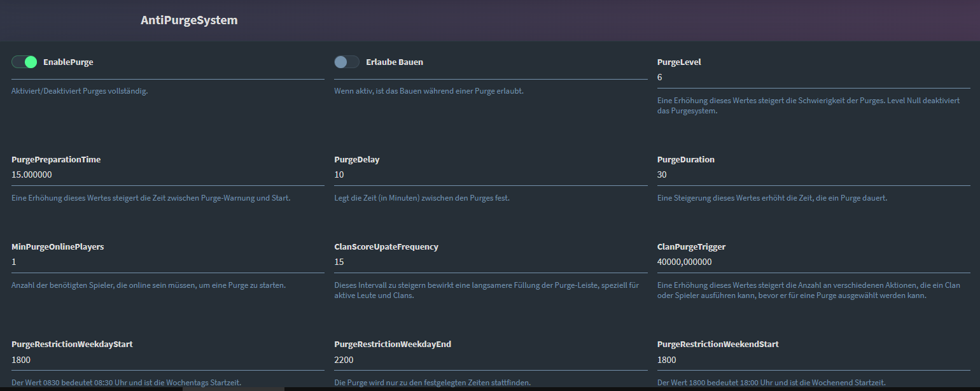Select the PurgeDelay value field

click(x=490, y=174)
